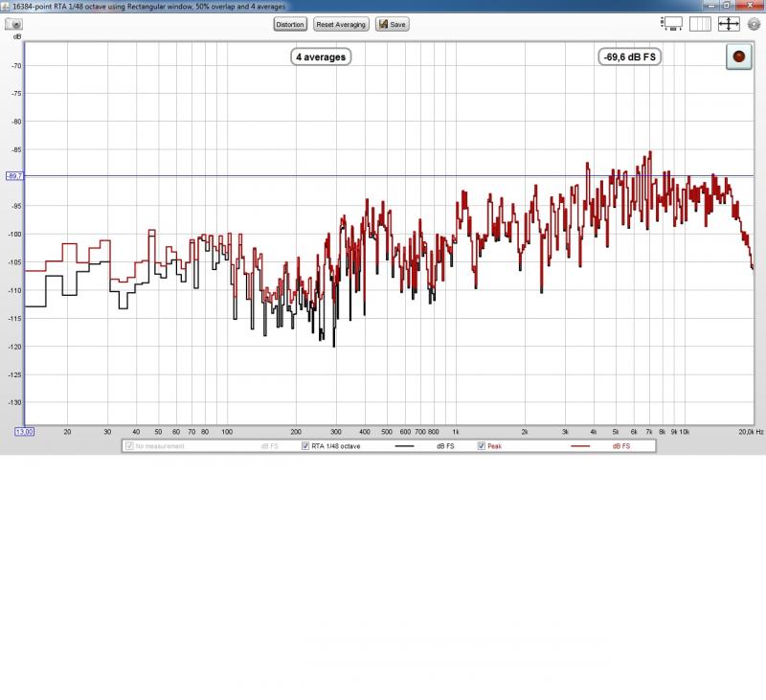Screen dimensions: 766x700
Task: Click the 4 averages indicator label
Action: pos(321,57)
